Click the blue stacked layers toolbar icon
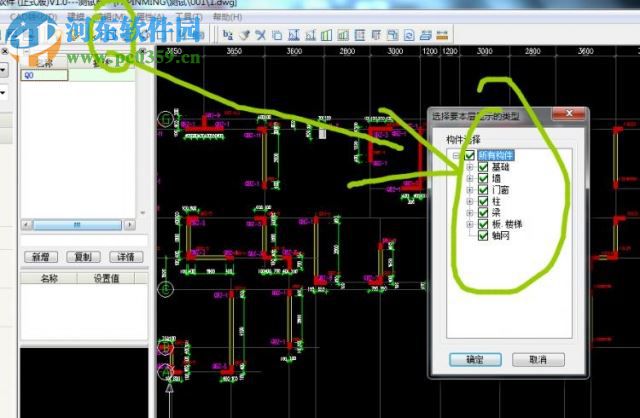Viewport: 640px width, 418px height. (x=425, y=35)
